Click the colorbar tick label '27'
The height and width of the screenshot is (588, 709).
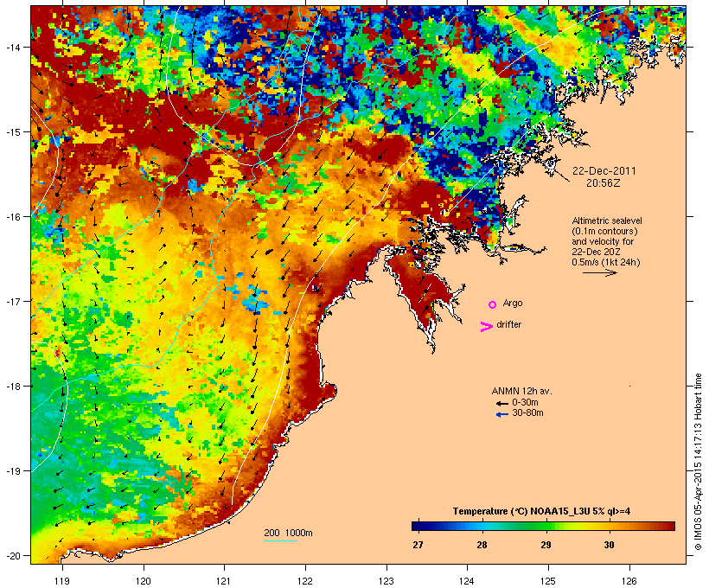418,545
